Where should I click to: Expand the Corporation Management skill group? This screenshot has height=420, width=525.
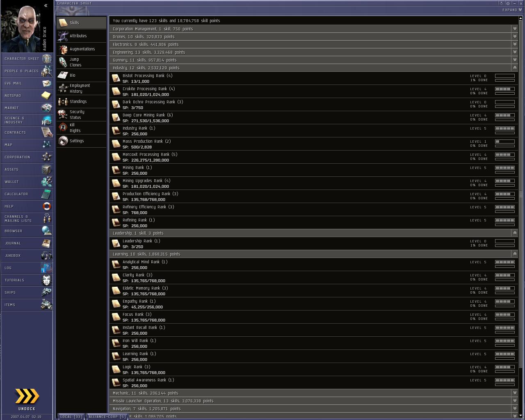(x=515, y=29)
